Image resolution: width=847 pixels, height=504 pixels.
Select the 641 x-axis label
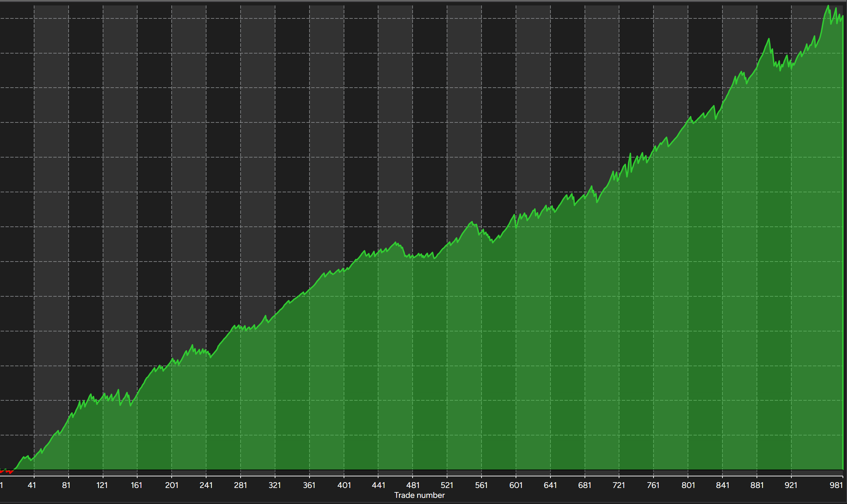click(x=550, y=485)
